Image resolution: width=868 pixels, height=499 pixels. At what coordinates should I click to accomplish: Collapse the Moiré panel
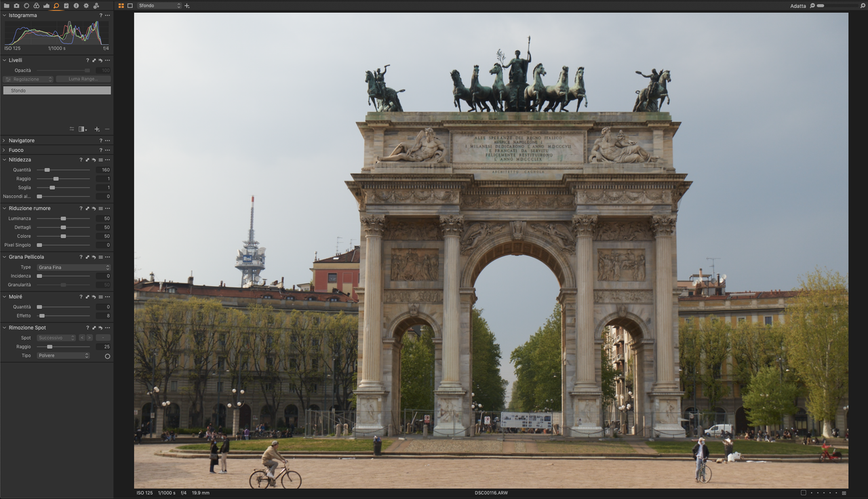(x=4, y=297)
